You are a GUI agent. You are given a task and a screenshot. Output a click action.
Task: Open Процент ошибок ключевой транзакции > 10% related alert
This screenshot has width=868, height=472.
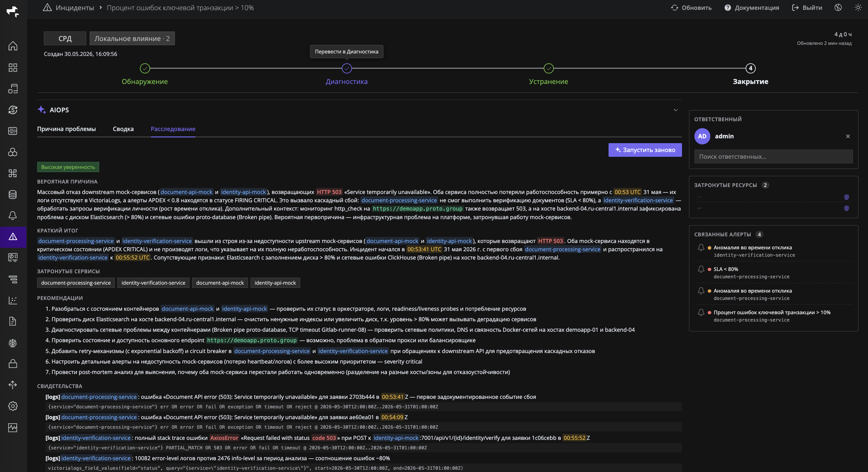[x=774, y=316]
